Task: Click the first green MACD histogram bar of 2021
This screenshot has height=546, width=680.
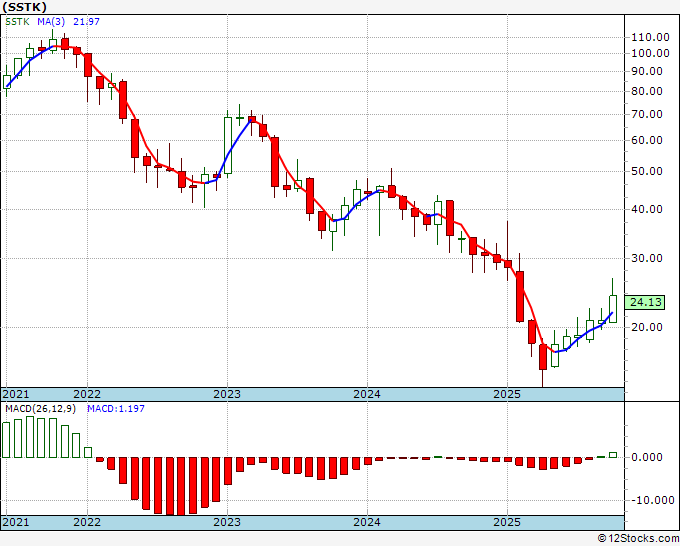Action: pos(6,440)
